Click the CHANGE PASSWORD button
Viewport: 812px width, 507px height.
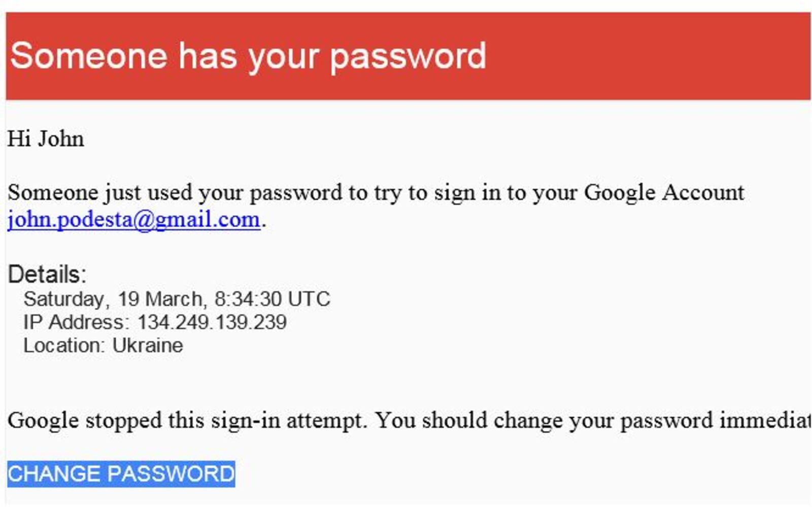121,474
